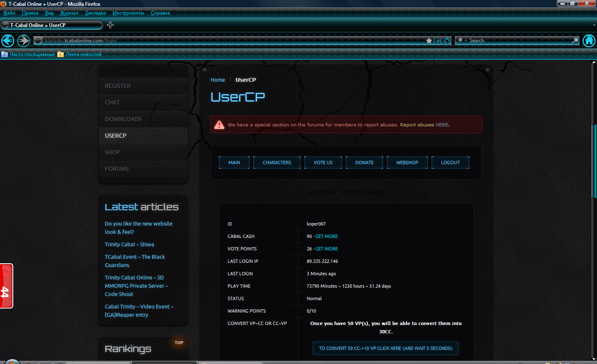The height and width of the screenshot is (364, 597).
Task: Select the T-Cabal Online » UserCP tab
Action: click(x=52, y=25)
